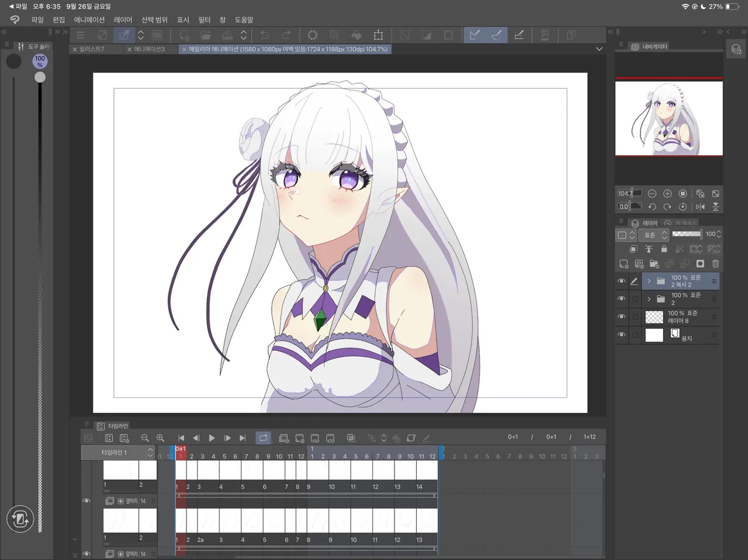Hide the 용지 paper layer
Viewport: 748px width, 560px height.
621,335
